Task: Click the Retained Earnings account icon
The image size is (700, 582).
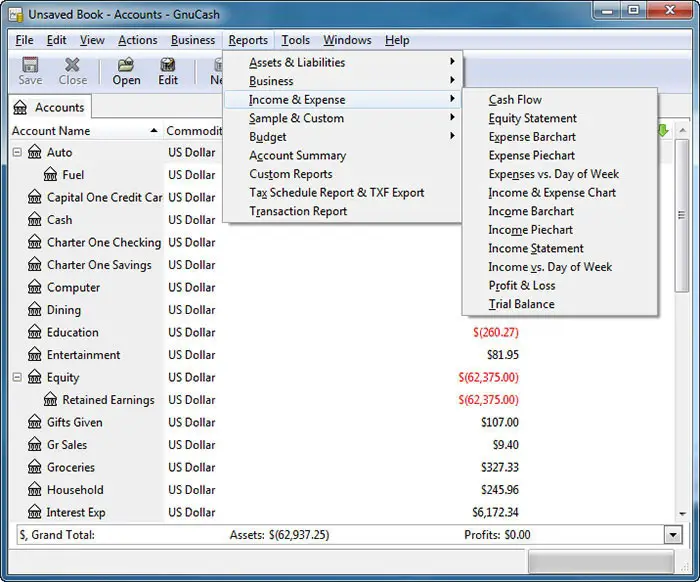Action: pos(50,399)
